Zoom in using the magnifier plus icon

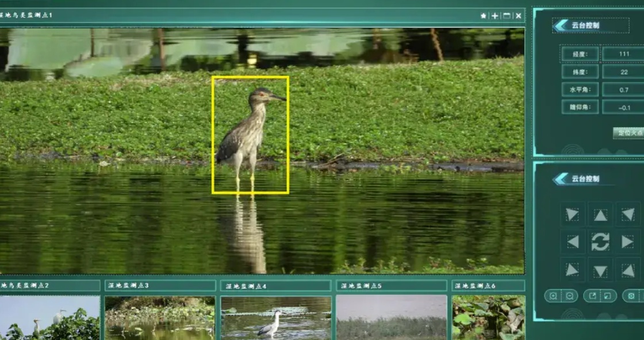[553, 296]
